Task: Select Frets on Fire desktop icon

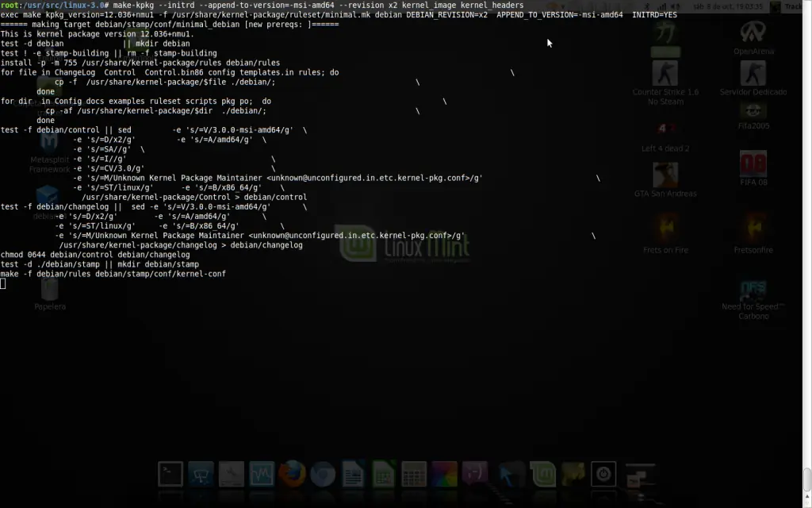Action: click(x=665, y=233)
